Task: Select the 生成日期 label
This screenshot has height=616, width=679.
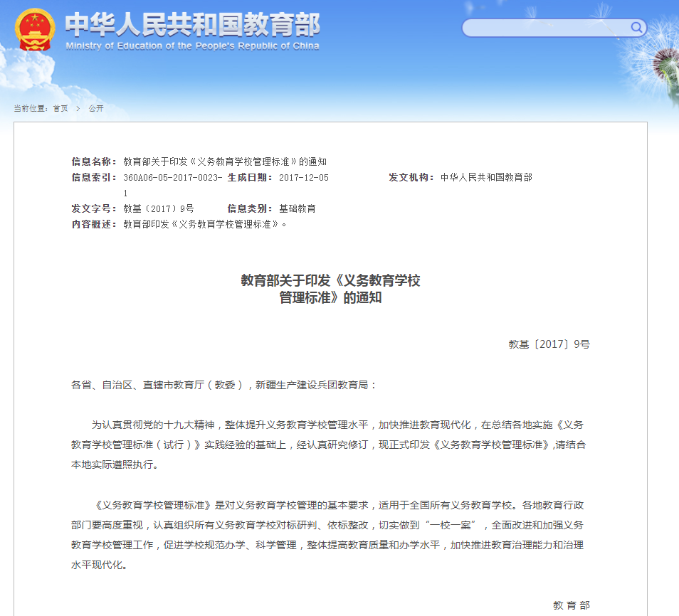Action: [250, 177]
